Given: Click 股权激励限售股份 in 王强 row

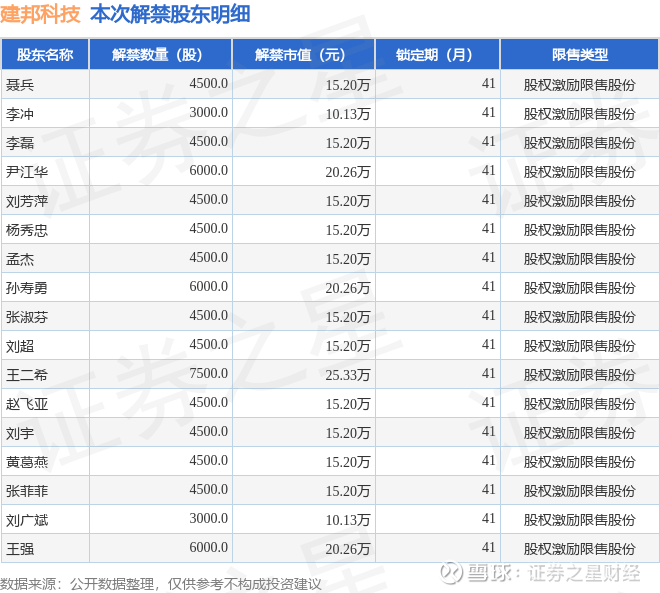Looking at the screenshot, I should click(x=580, y=549).
